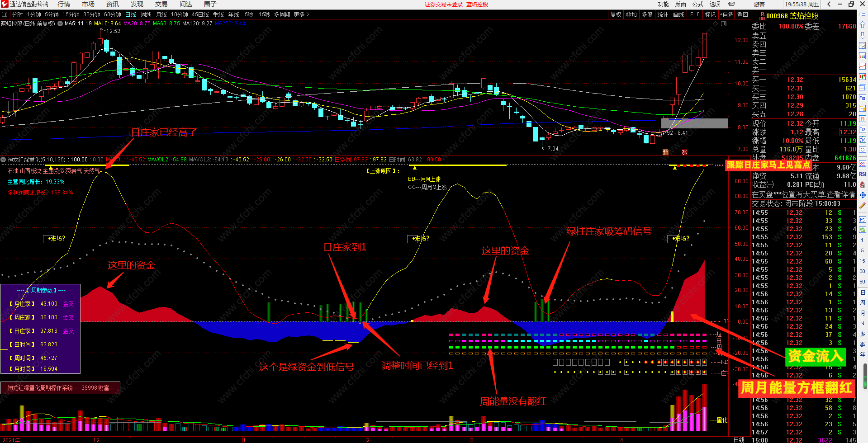This screenshot has width=868, height=443.
Task: Switch to the 60分钟 period tab
Action: 113,14
